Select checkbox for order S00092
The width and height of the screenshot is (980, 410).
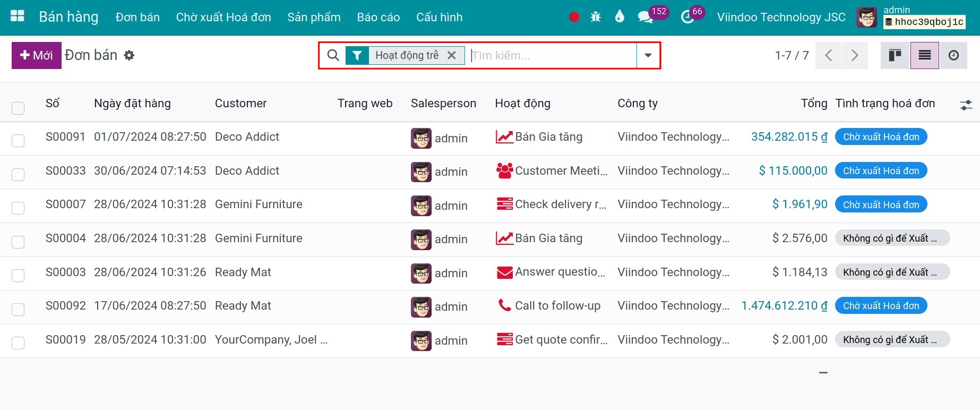(x=18, y=309)
